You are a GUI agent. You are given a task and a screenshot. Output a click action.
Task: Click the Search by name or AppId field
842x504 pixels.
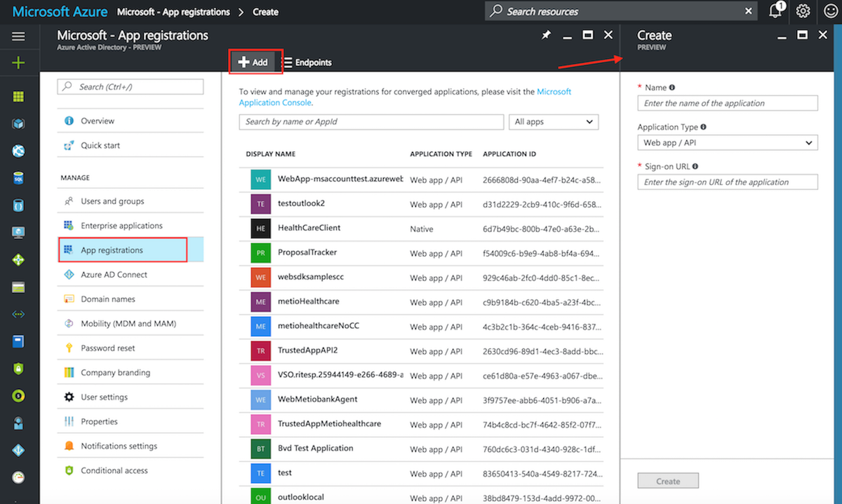pyautogui.click(x=371, y=121)
